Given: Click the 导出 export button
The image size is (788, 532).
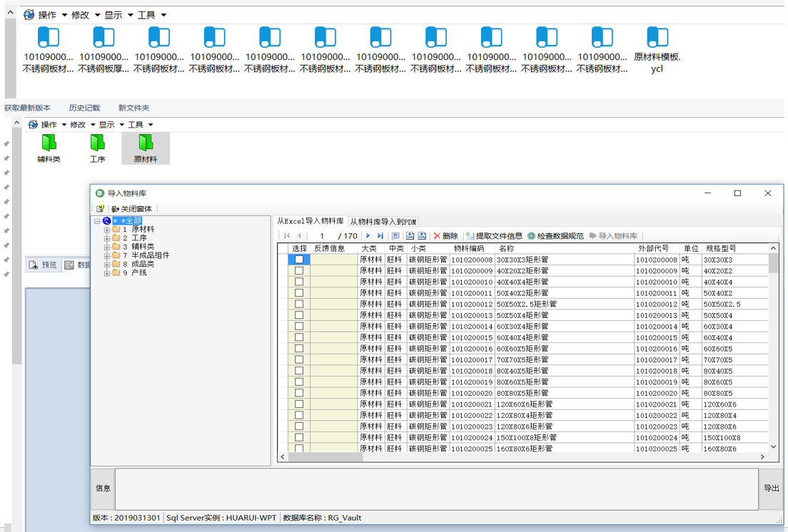Looking at the screenshot, I should (x=771, y=488).
